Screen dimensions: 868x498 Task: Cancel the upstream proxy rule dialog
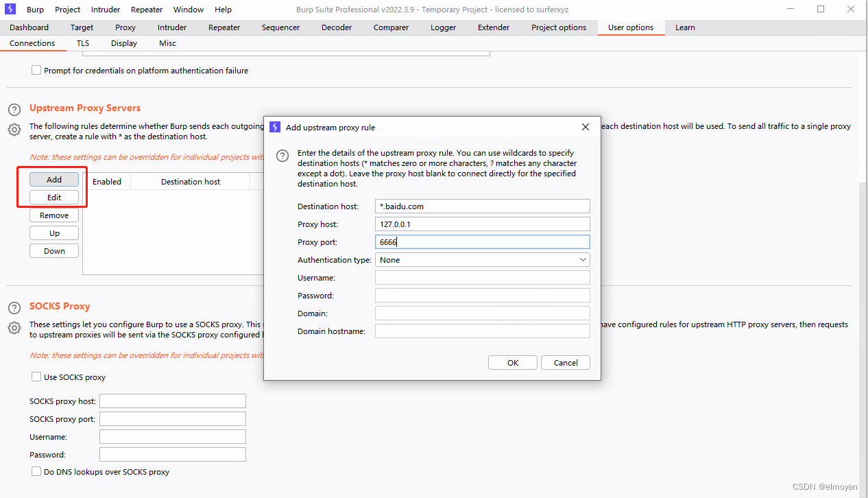pos(566,363)
